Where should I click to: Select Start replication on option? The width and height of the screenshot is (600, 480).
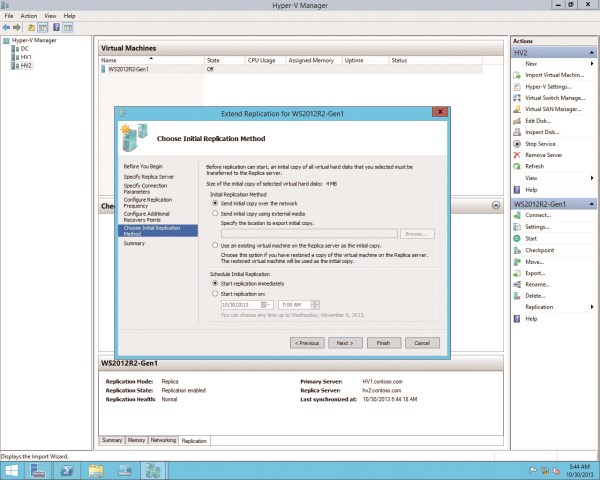pyautogui.click(x=215, y=294)
